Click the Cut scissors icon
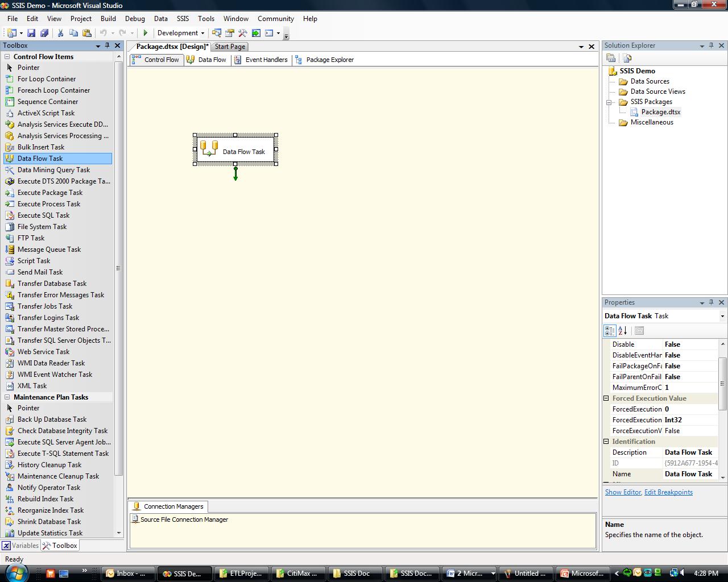Screen dimensions: 728x582 [x=60, y=33]
